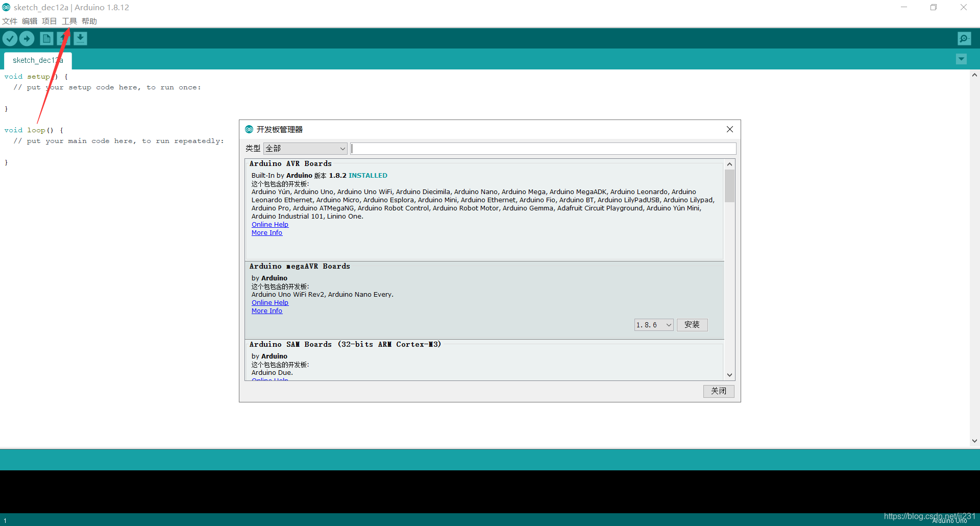Click board list scrollbar down arrow

(x=729, y=375)
